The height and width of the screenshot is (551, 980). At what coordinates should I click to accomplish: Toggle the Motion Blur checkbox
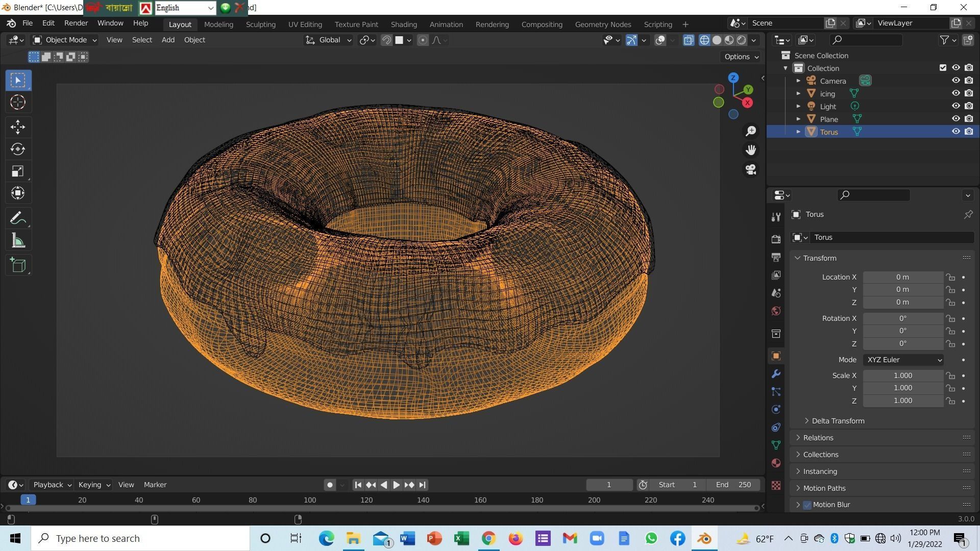point(807,505)
